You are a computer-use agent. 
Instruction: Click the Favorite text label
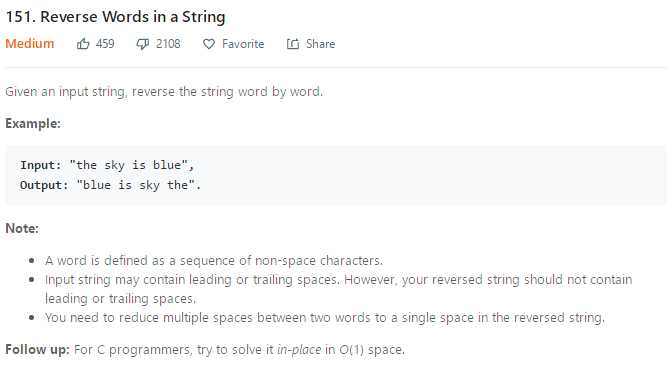(x=243, y=44)
